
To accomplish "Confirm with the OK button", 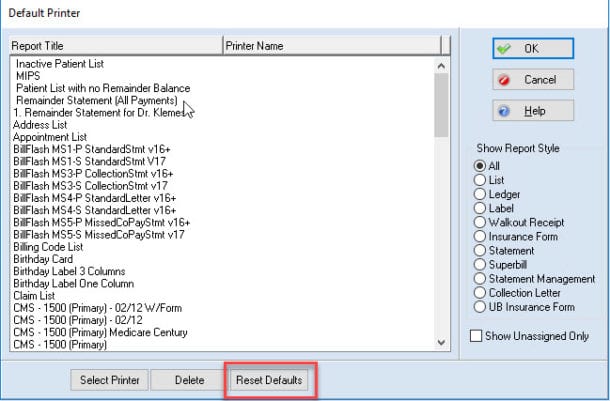I will 533,49.
